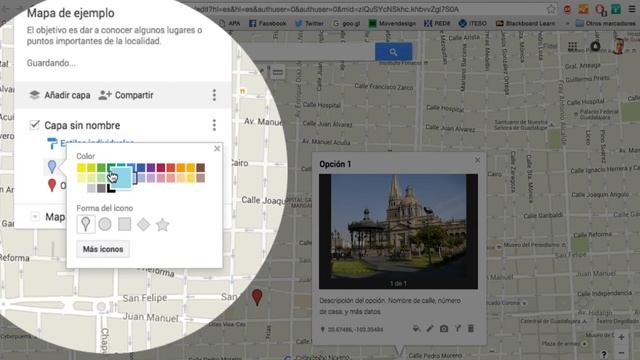Open the Google apps grid icon
640x360 pixels.
(x=572, y=47)
